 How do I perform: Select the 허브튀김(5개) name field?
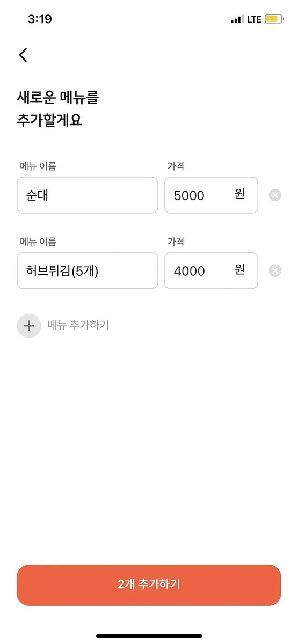(88, 270)
